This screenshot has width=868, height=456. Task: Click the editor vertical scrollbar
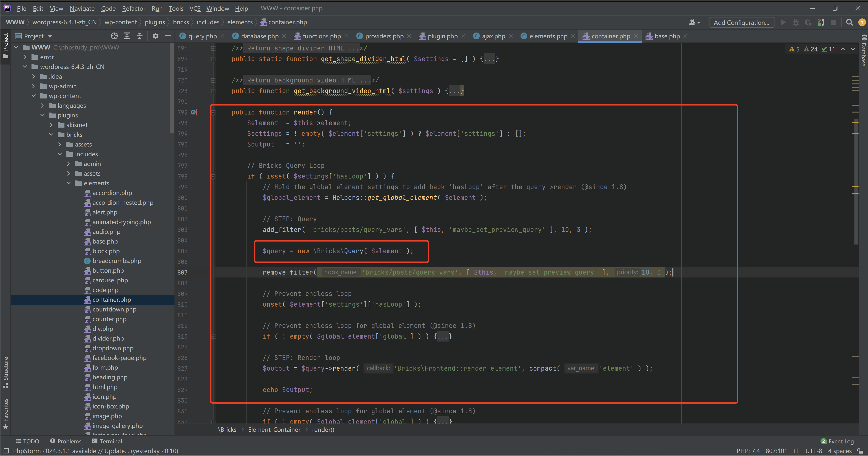click(856, 182)
